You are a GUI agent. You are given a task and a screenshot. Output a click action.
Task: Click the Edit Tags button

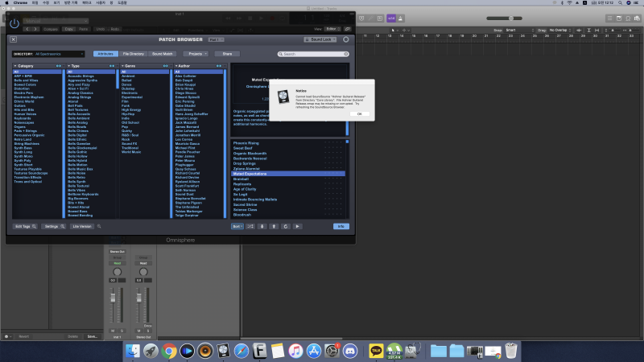[x=25, y=227]
